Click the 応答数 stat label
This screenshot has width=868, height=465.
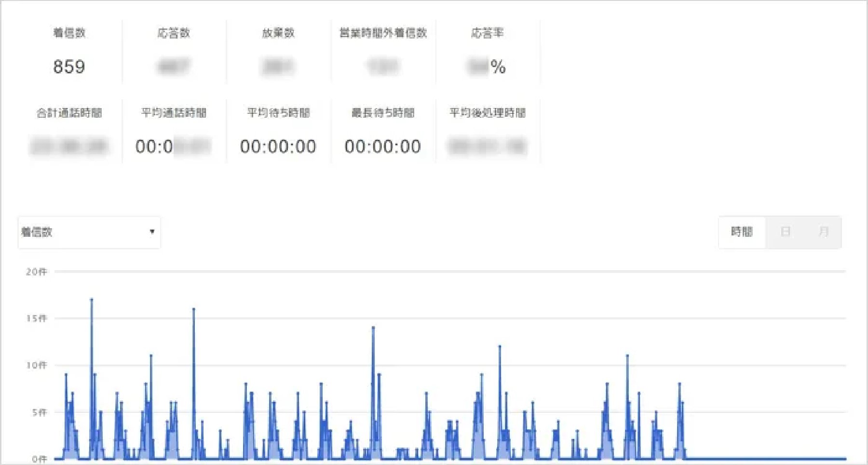pos(174,33)
